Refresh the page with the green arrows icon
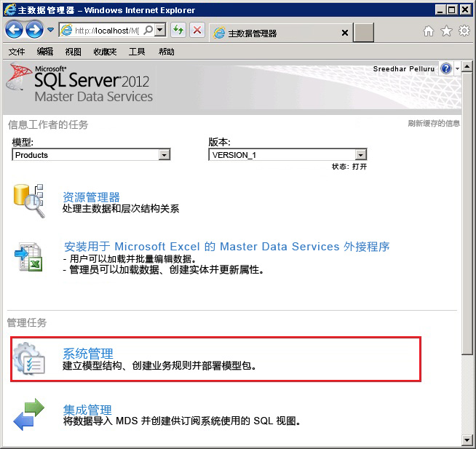The height and width of the screenshot is (449, 476). [x=178, y=31]
